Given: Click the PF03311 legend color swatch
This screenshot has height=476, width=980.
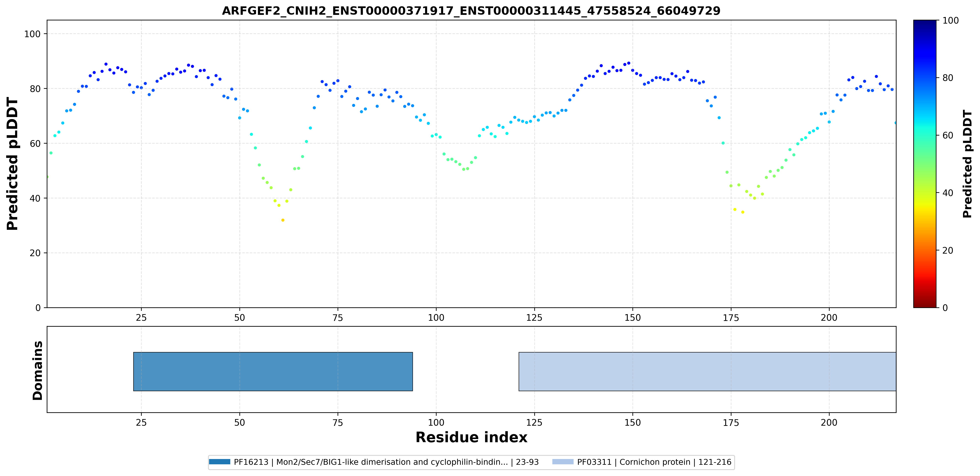Looking at the screenshot, I should (563, 462).
